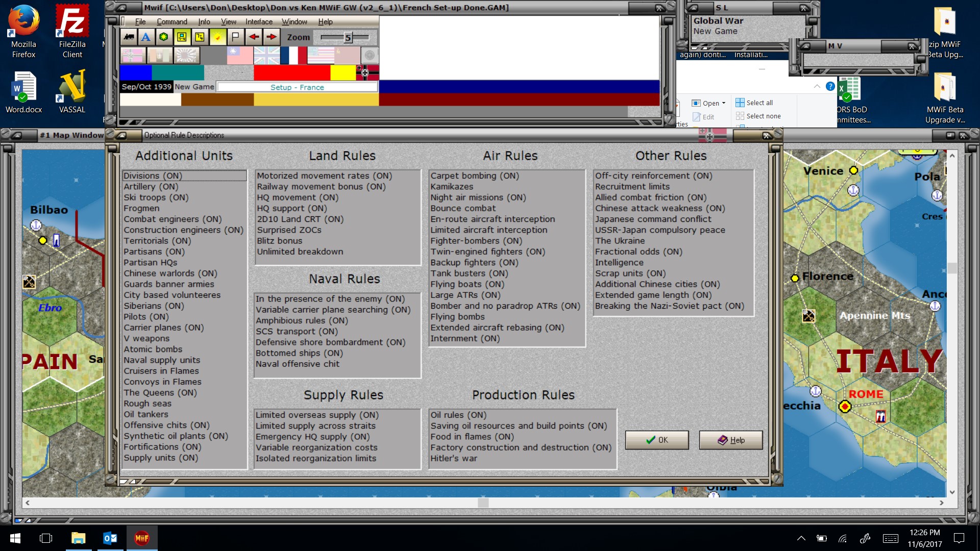The image size is (980, 551).
Task: Click the white flag toolbar icon
Action: coord(235,37)
